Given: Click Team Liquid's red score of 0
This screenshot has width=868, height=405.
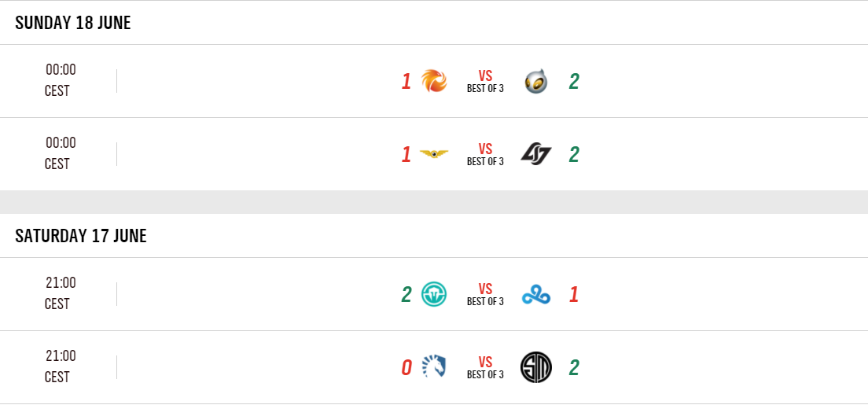Looking at the screenshot, I should coord(406,368).
